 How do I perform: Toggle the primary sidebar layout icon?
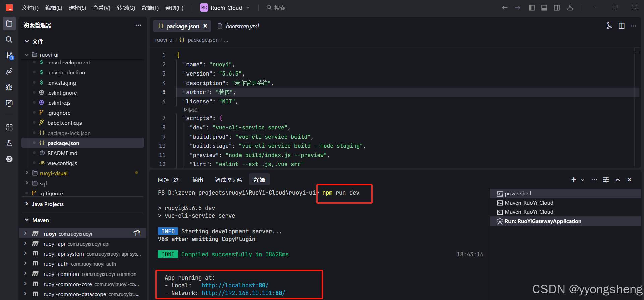point(532,8)
